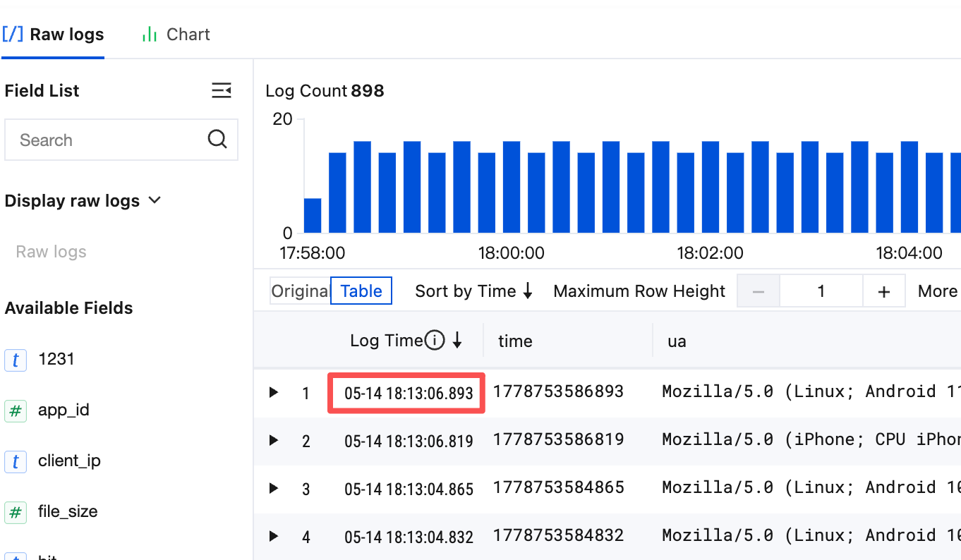The height and width of the screenshot is (560, 961).
Task: Increase Maximum Row Height with plus
Action: point(884,291)
